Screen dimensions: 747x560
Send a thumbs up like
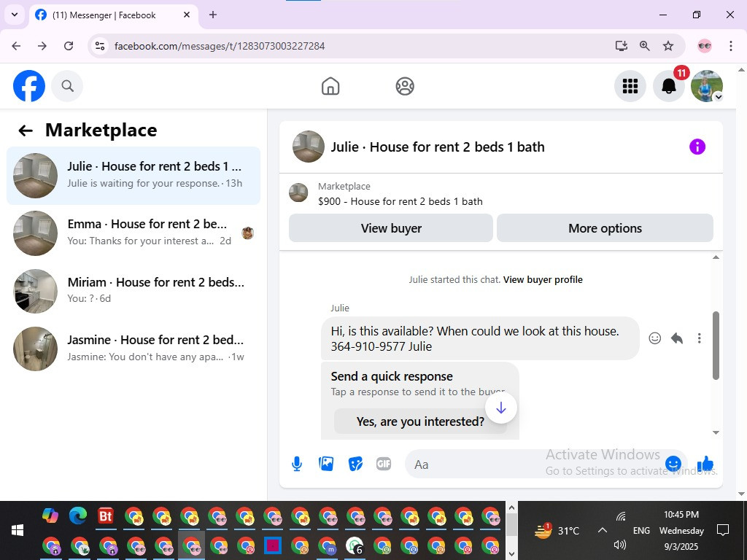pyautogui.click(x=705, y=464)
